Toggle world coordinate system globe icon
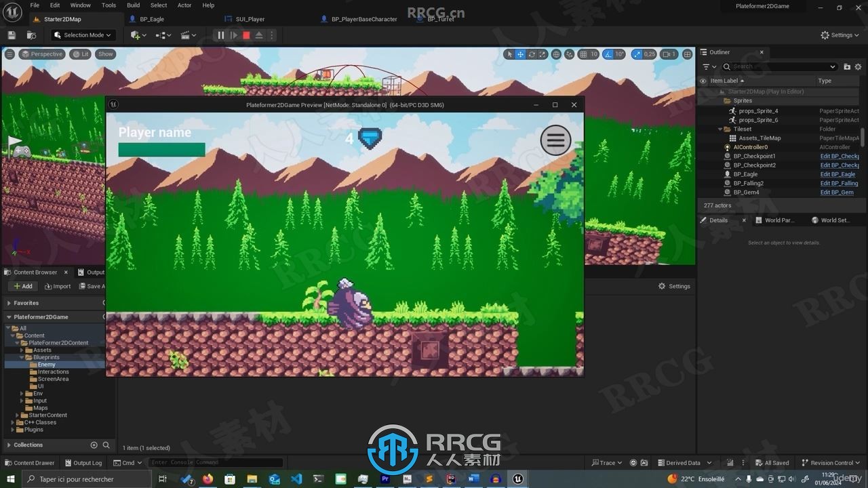Viewport: 868px width, 488px height. point(556,54)
